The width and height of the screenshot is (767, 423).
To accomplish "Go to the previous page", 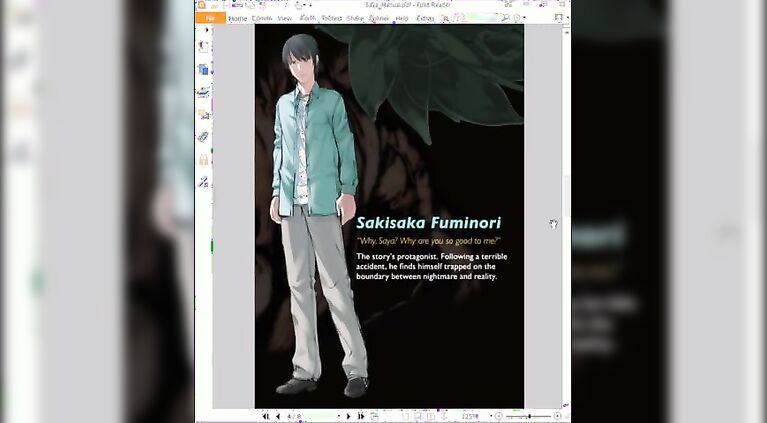I will pyautogui.click(x=278, y=416).
